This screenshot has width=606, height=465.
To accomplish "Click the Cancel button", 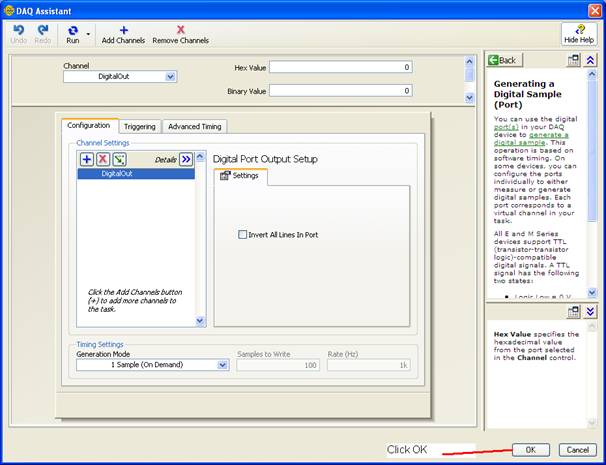I will pos(577,450).
